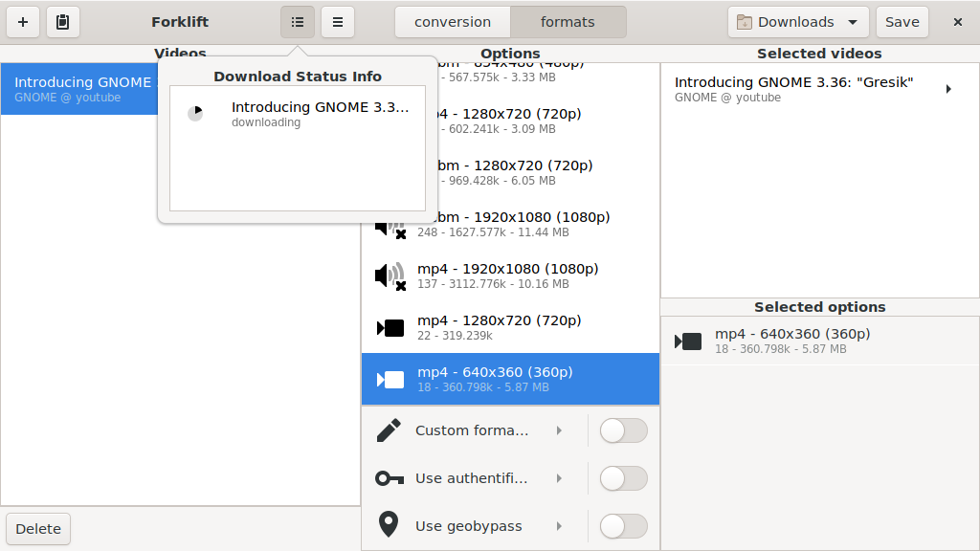Click the Downloads folder icon
Image resolution: width=980 pixels, height=551 pixels.
tap(744, 23)
